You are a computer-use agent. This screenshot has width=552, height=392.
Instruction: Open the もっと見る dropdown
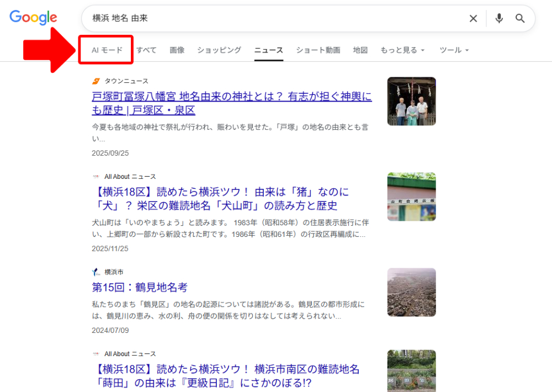(402, 50)
